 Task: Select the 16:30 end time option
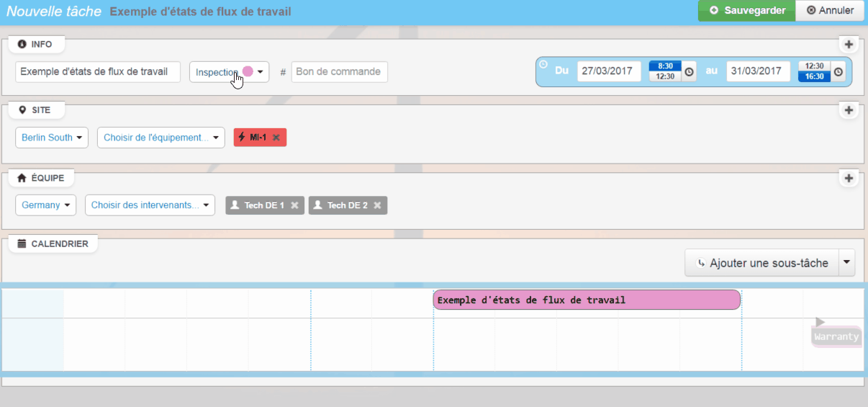[814, 76]
